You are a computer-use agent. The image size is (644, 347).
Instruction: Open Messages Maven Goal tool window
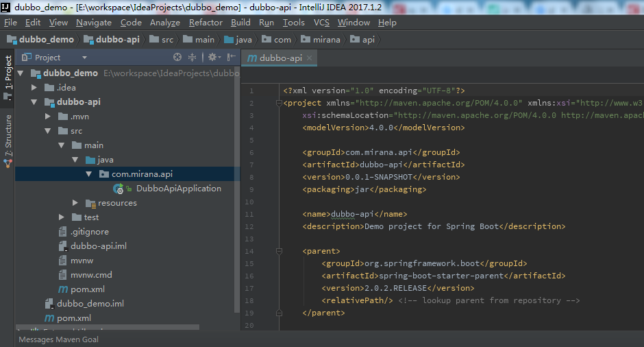pyautogui.click(x=58, y=339)
